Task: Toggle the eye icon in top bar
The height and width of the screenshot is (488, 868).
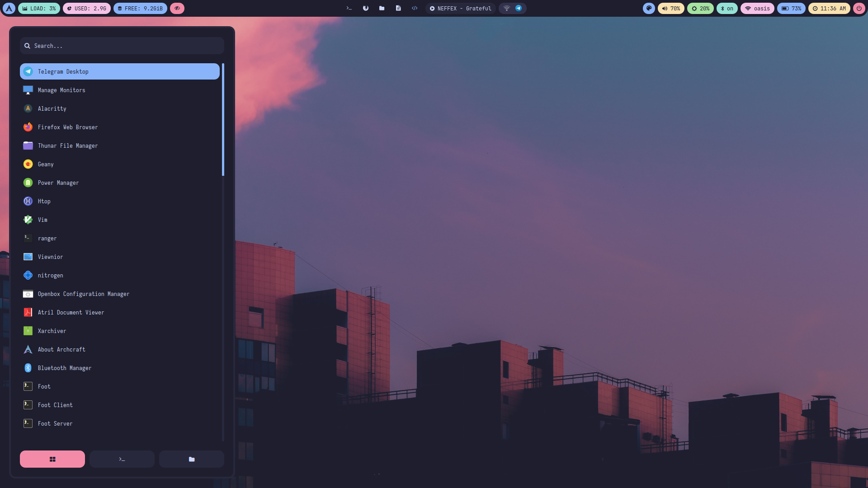Action: point(177,8)
